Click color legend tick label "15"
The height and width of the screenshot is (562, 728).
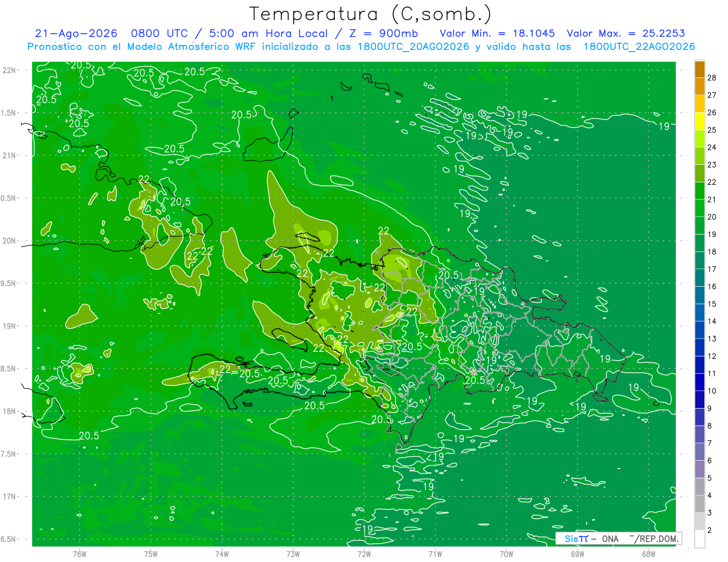[712, 304]
